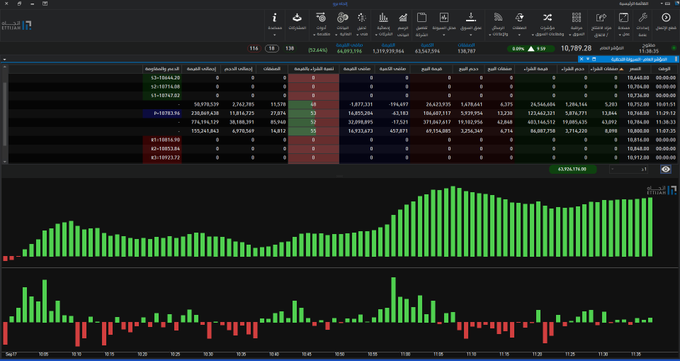Click first title-bar icon at top-left
This screenshot has width=680, height=361.
pos(6,3)
